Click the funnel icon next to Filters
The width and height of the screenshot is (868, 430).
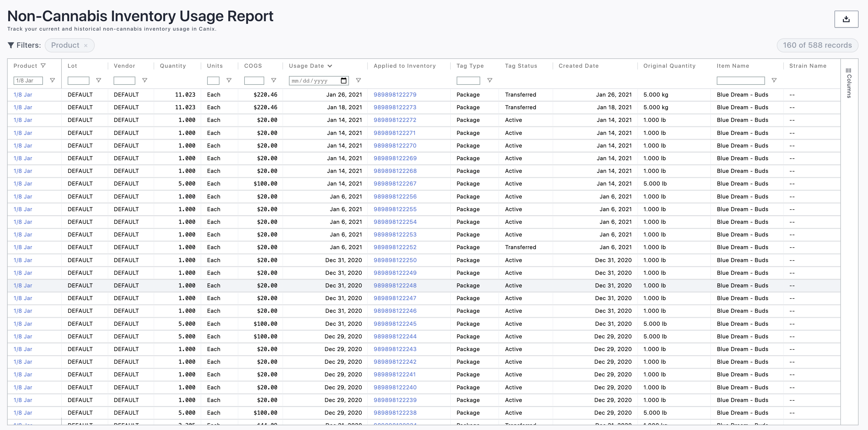(x=11, y=45)
